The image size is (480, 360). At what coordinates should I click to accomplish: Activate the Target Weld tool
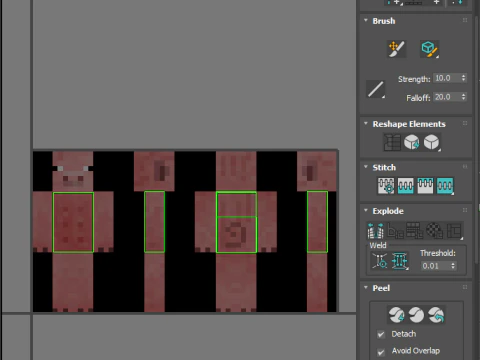click(x=380, y=261)
